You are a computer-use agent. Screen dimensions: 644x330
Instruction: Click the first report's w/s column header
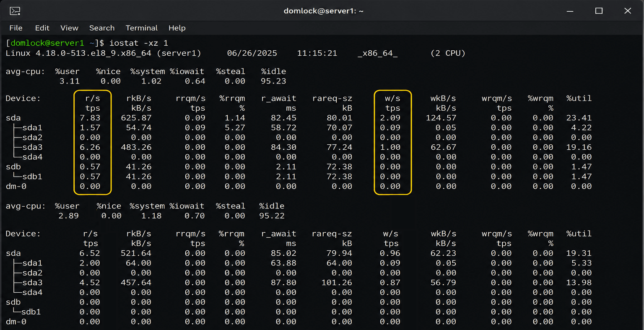tap(392, 99)
